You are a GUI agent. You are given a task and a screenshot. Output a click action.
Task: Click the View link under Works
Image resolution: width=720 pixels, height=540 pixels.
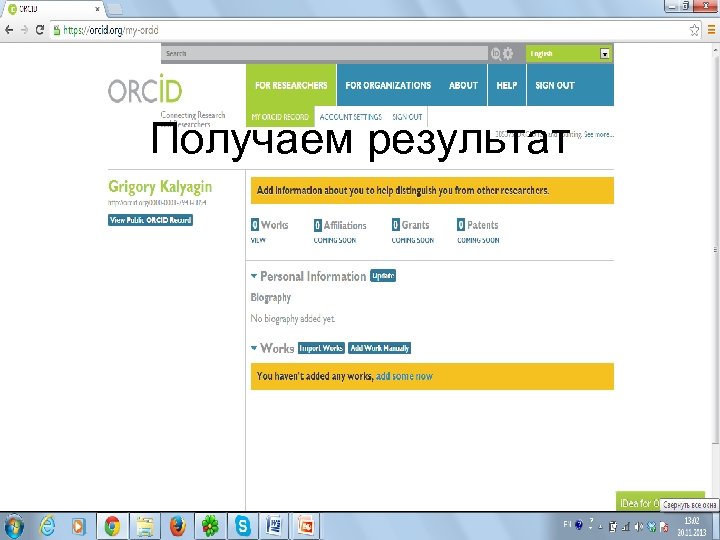tap(258, 240)
